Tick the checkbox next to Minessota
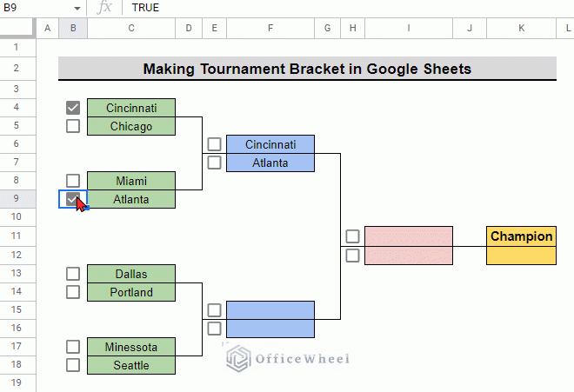The height and width of the screenshot is (392, 574). pyautogui.click(x=73, y=347)
